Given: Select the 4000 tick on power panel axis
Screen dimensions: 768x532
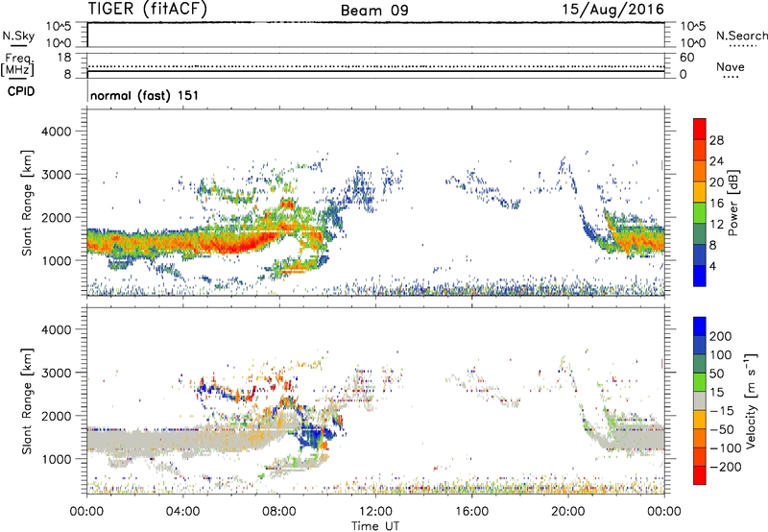Looking at the screenshot, I should (x=56, y=132).
